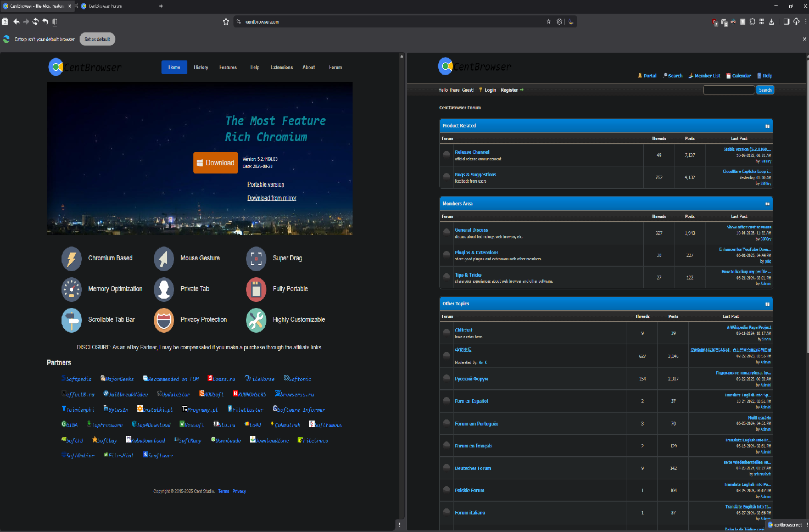Open the browser three-dot menu
The height and width of the screenshot is (532, 809).
[x=806, y=22]
